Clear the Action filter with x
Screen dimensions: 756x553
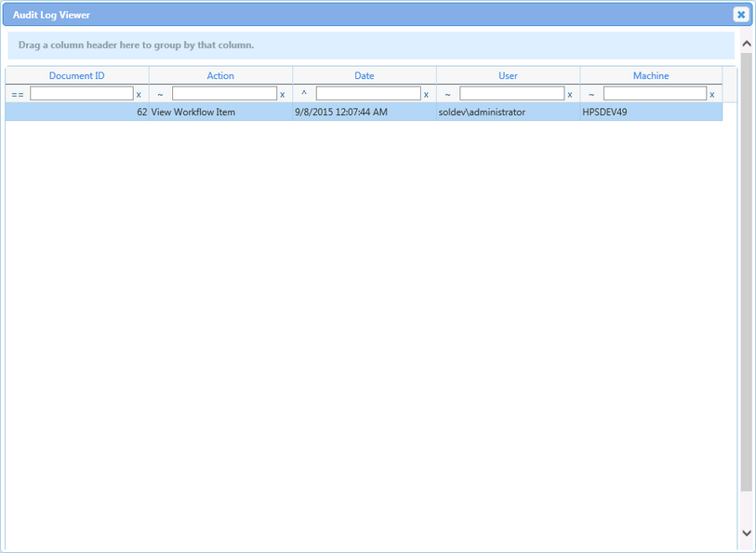click(283, 95)
